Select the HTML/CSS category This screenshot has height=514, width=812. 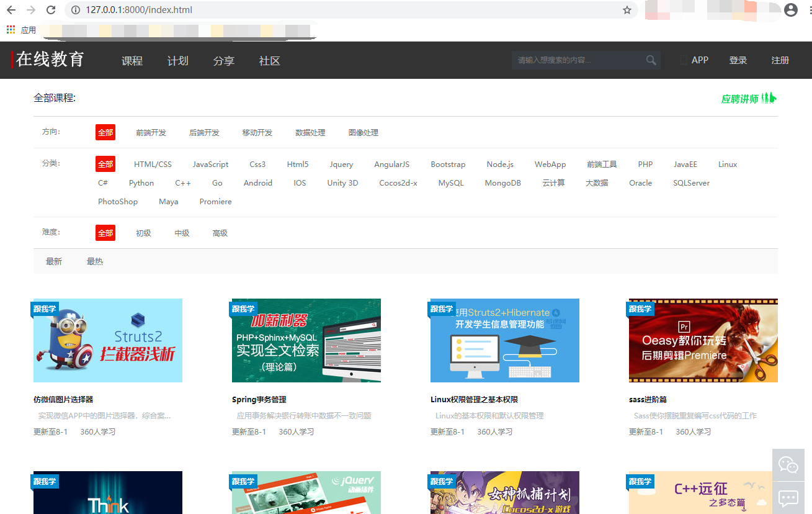click(153, 165)
